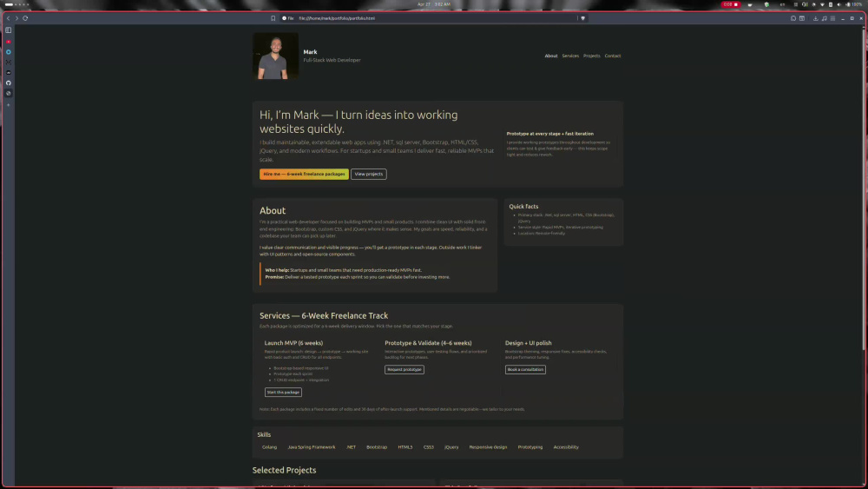Click the address bar URL field
Image resolution: width=868 pixels, height=489 pixels.
coord(435,18)
